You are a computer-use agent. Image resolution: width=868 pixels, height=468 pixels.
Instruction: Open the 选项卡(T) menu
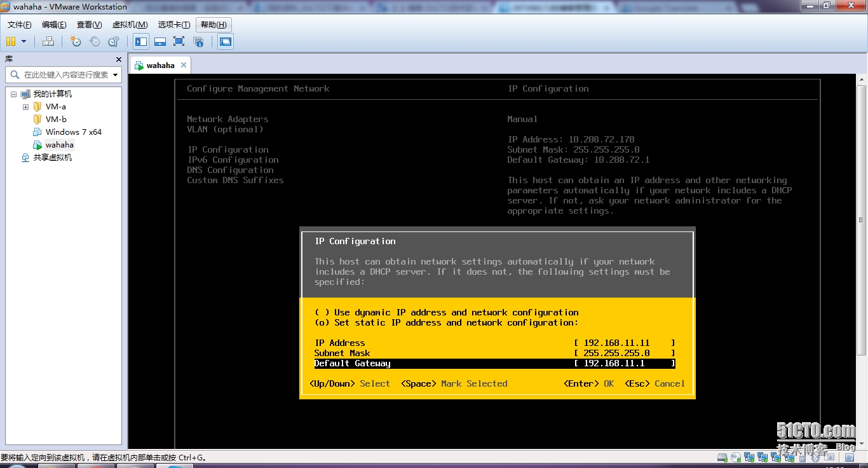click(174, 25)
